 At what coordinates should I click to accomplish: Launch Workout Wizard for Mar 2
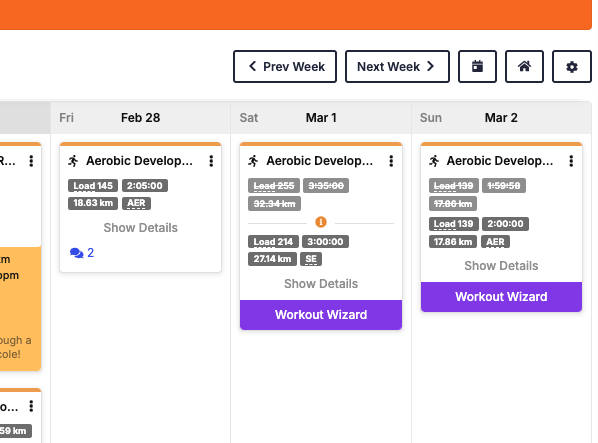[x=501, y=297]
